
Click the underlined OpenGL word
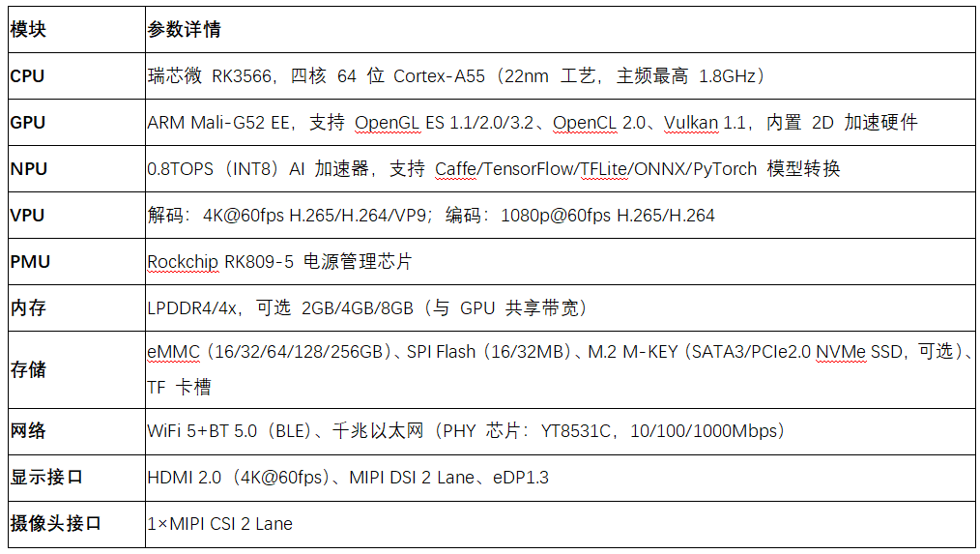[389, 123]
